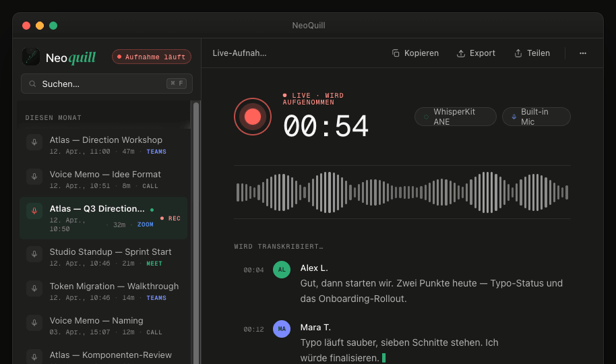Click the REC indicator on Q3 Direction
Viewport: 616px width, 364px height.
click(171, 218)
